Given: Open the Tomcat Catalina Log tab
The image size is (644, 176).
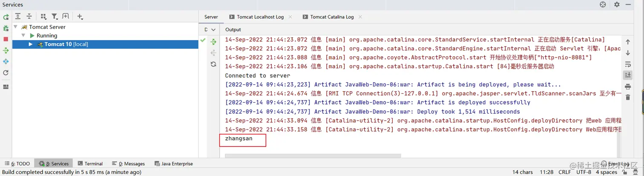Looking at the screenshot, I should click(x=332, y=17).
